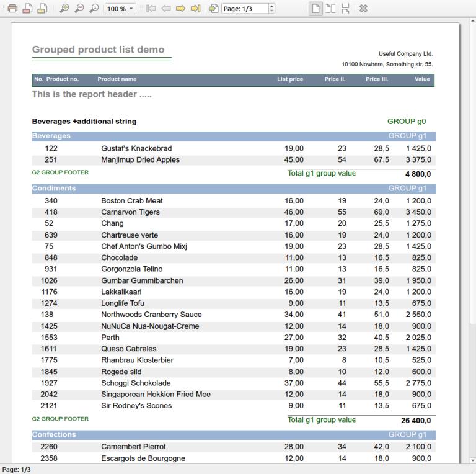Screen dimensions: 476x474
Task: Click the yellow export document icon
Action: [42, 9]
